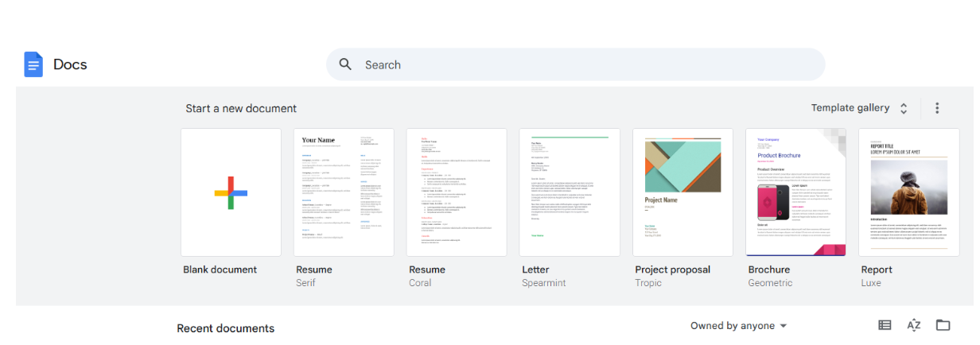Open the file picker folder icon
This screenshot has width=980, height=345.
point(943,325)
